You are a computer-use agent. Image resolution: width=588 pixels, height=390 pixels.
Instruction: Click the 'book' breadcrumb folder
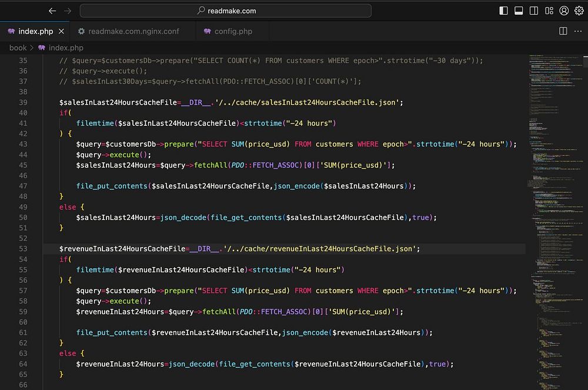point(18,48)
